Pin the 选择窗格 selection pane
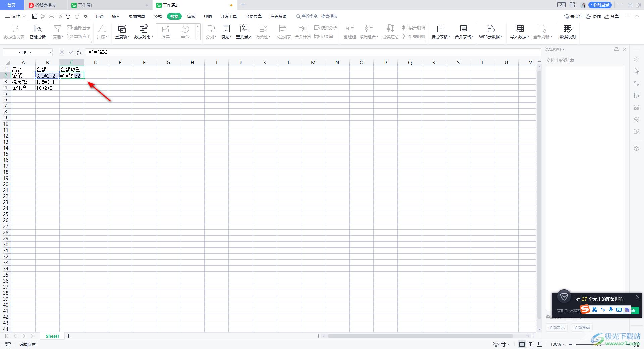 [x=616, y=49]
